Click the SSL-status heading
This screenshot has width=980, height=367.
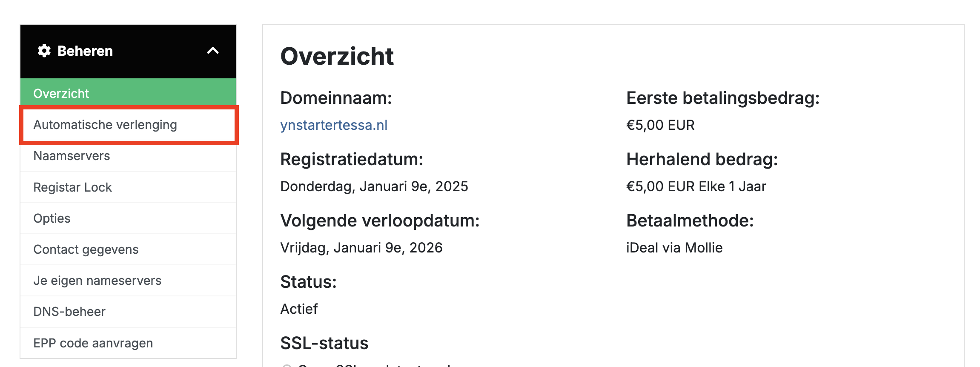point(324,343)
